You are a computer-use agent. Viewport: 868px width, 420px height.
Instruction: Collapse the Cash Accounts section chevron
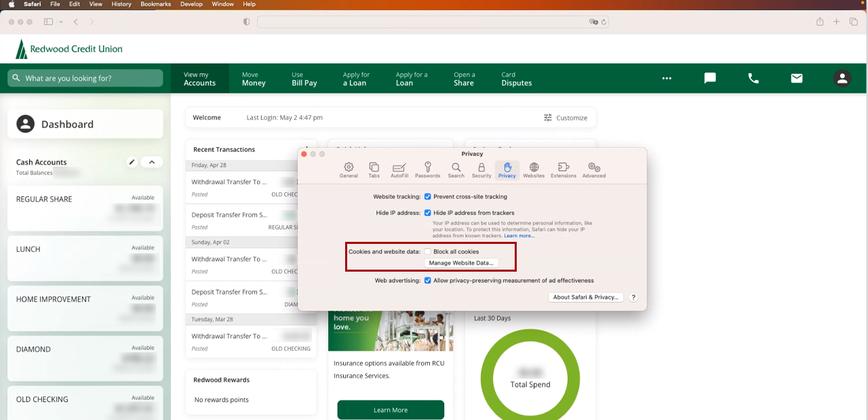tap(152, 162)
